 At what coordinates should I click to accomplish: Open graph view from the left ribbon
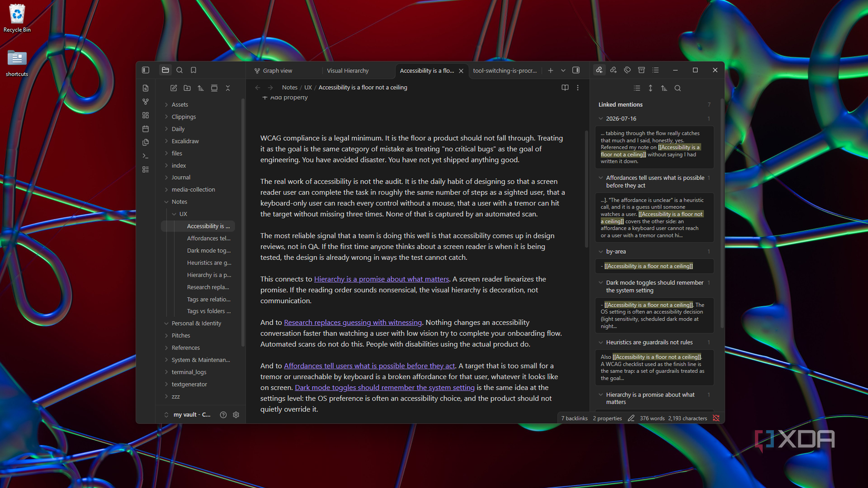coord(146,101)
